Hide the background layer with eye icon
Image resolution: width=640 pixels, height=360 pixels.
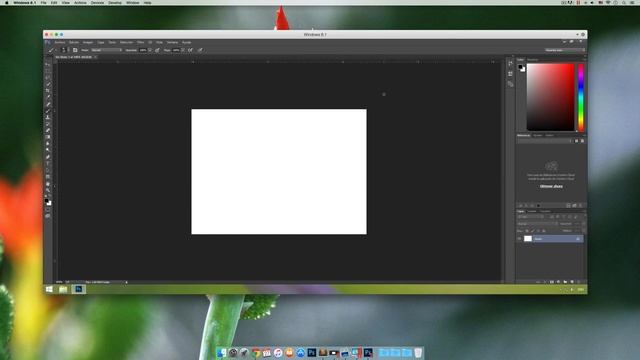[519, 238]
